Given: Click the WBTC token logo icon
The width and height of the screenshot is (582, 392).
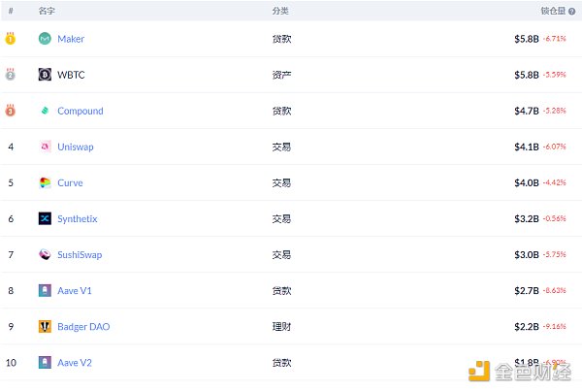Looking at the screenshot, I should tap(45, 75).
